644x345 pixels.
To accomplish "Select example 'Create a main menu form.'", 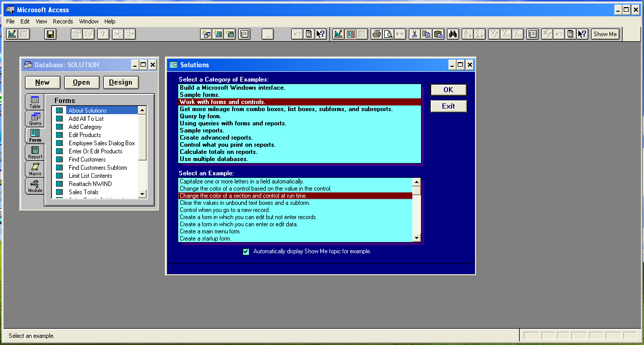I will [295, 231].
